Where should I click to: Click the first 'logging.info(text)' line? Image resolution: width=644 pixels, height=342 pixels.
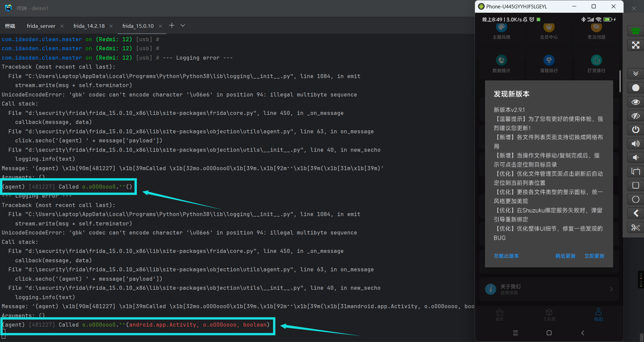tap(45, 159)
